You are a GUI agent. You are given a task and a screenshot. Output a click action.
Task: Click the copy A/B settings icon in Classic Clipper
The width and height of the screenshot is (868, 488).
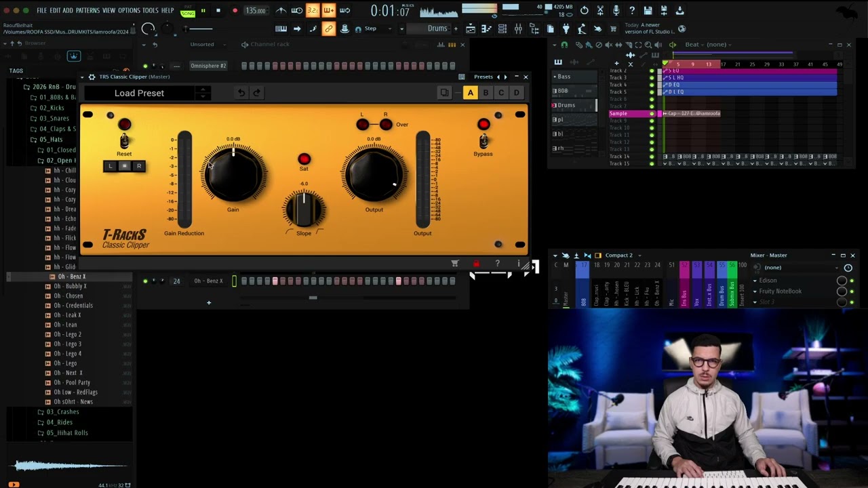coord(444,93)
